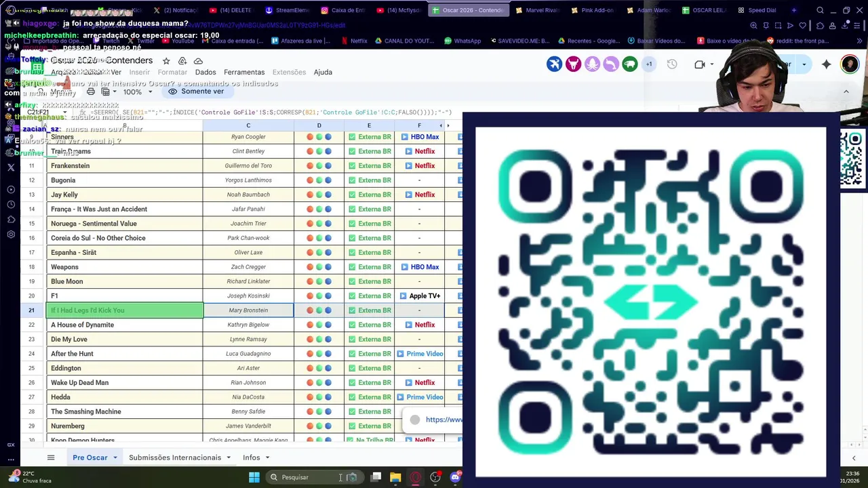Open the 100% zoom dropdown
The image size is (868, 488).
tap(137, 91)
